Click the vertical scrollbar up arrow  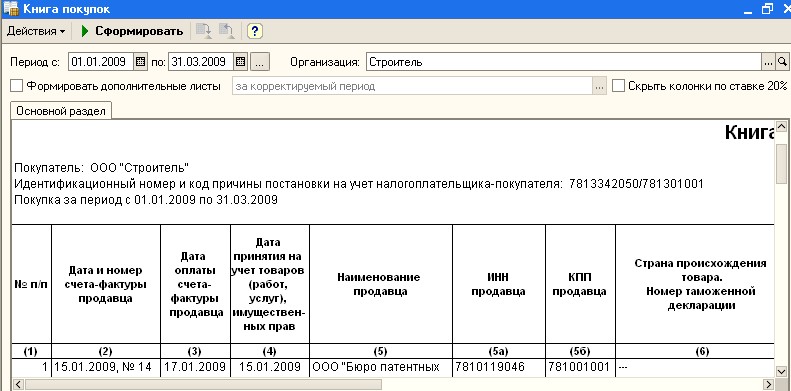click(781, 126)
